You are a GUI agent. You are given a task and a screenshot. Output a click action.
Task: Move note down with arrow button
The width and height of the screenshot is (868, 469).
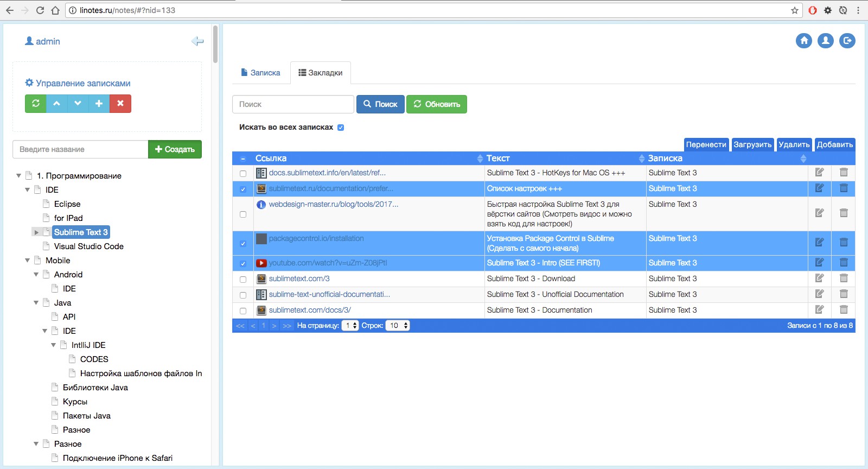[78, 103]
